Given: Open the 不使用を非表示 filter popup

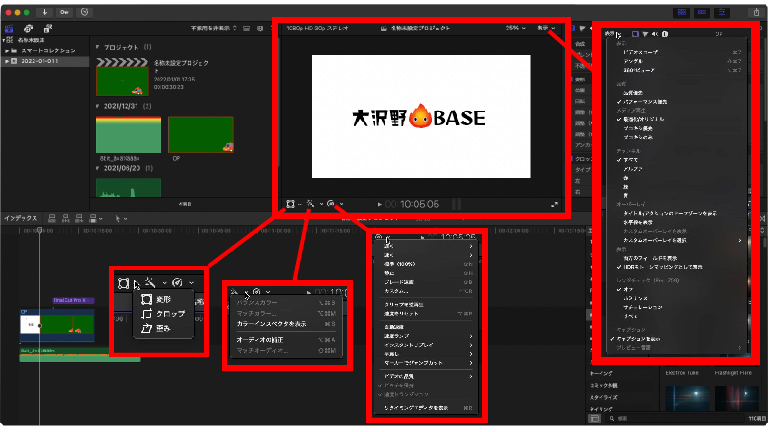Looking at the screenshot, I should pos(214,28).
